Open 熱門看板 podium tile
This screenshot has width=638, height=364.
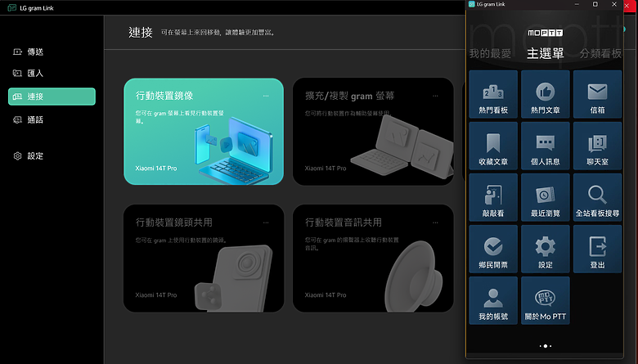pyautogui.click(x=493, y=94)
